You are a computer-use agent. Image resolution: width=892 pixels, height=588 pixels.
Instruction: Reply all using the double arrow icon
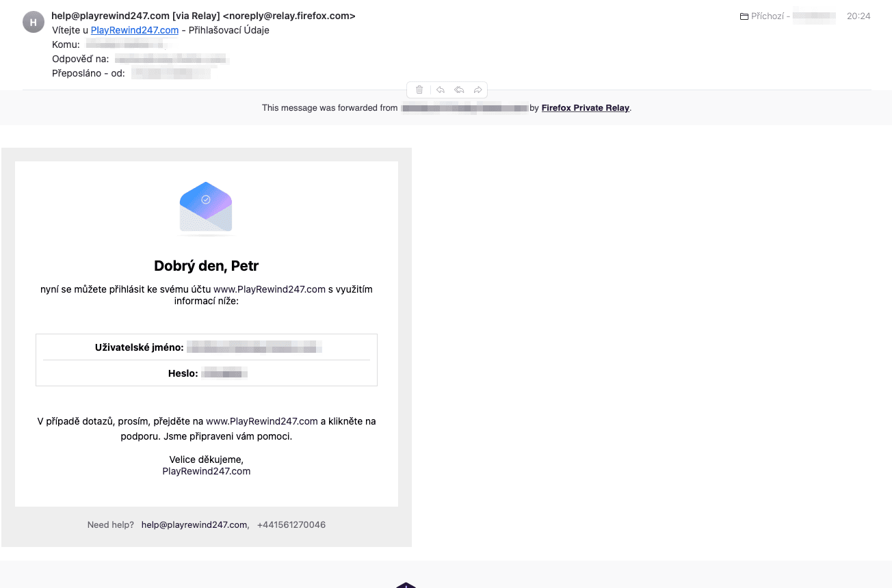pyautogui.click(x=460, y=90)
